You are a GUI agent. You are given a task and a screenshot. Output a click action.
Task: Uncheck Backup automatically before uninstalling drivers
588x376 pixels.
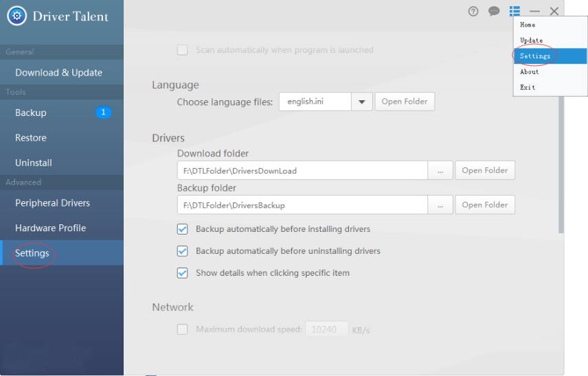pyautogui.click(x=182, y=251)
